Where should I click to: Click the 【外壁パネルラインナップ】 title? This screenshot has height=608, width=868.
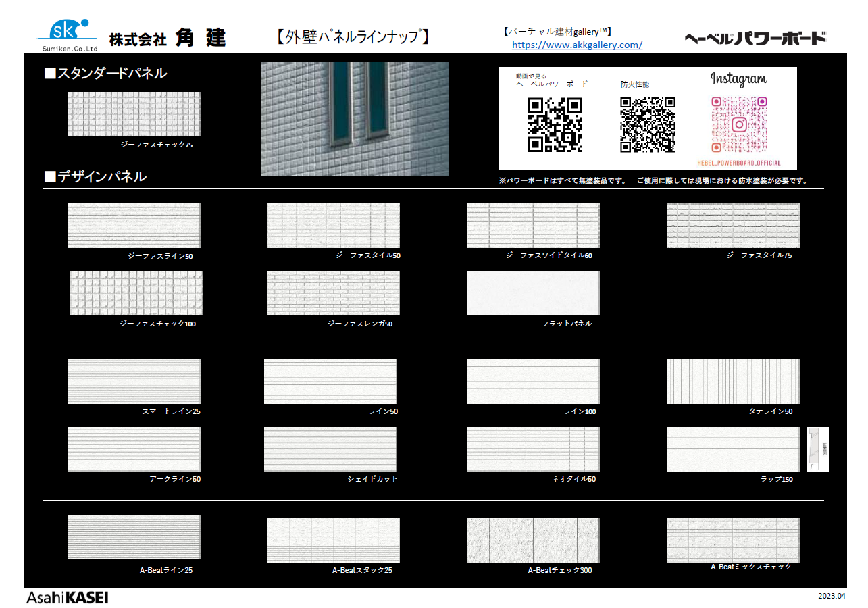(x=353, y=37)
